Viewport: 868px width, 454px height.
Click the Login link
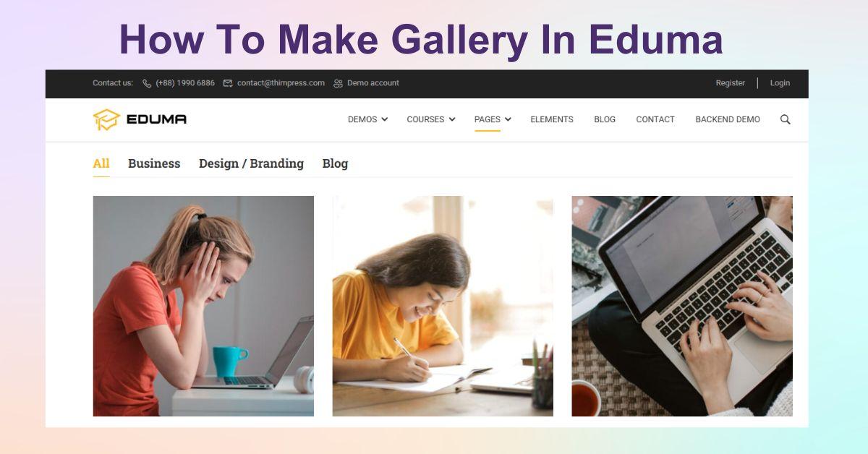[x=780, y=83]
